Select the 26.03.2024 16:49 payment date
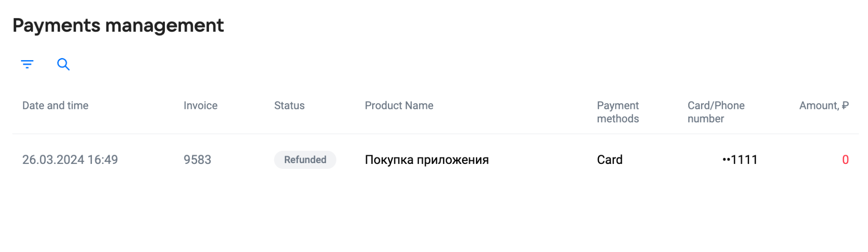This screenshot has width=868, height=252. [70, 160]
